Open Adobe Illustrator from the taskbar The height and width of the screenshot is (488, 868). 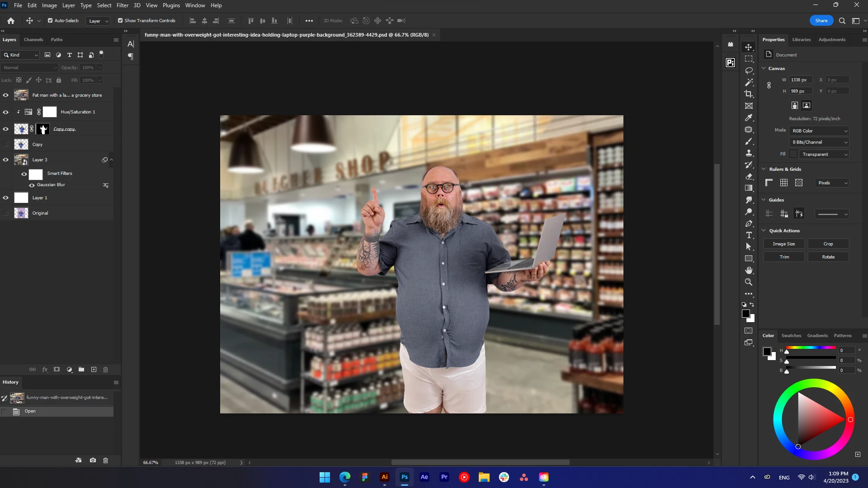[x=384, y=477]
